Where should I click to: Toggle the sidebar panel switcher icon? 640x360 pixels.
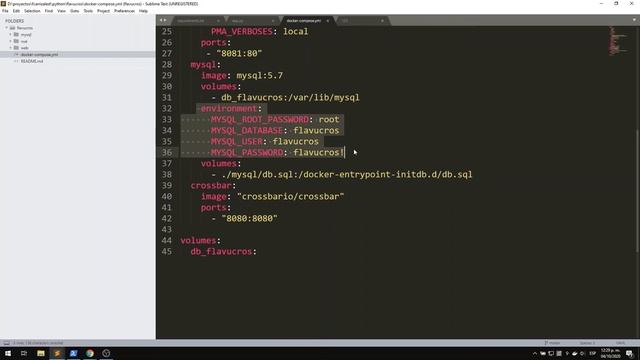[x=7, y=343]
